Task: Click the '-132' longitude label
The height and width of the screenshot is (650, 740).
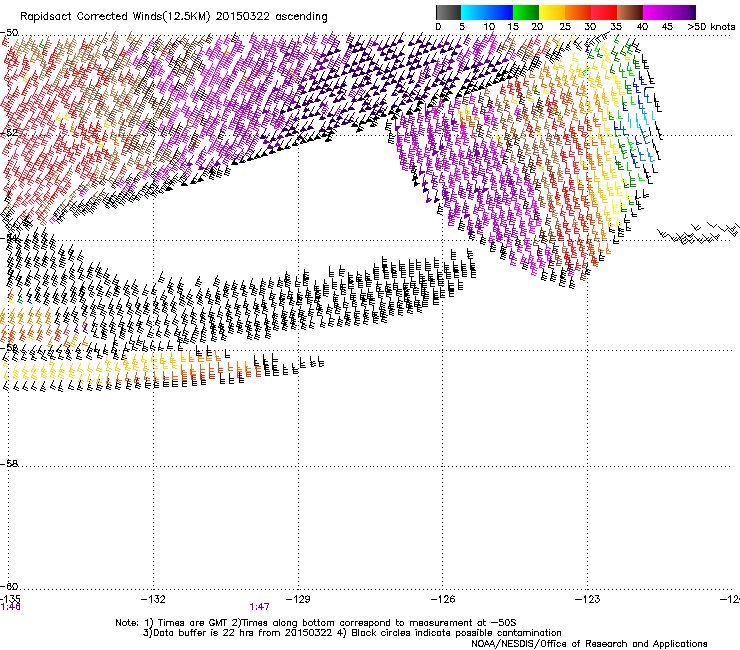Action: 153,599
